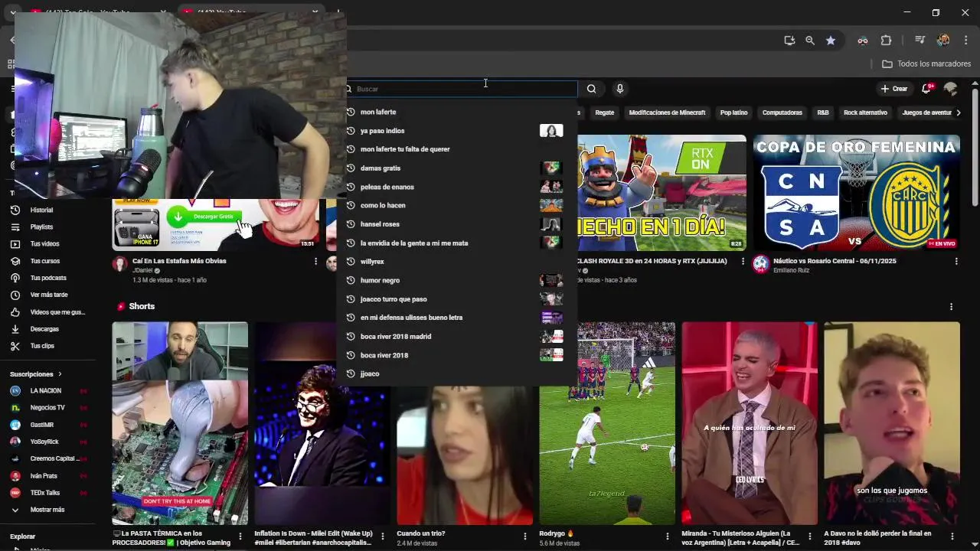Open the notifications bell

[926, 89]
